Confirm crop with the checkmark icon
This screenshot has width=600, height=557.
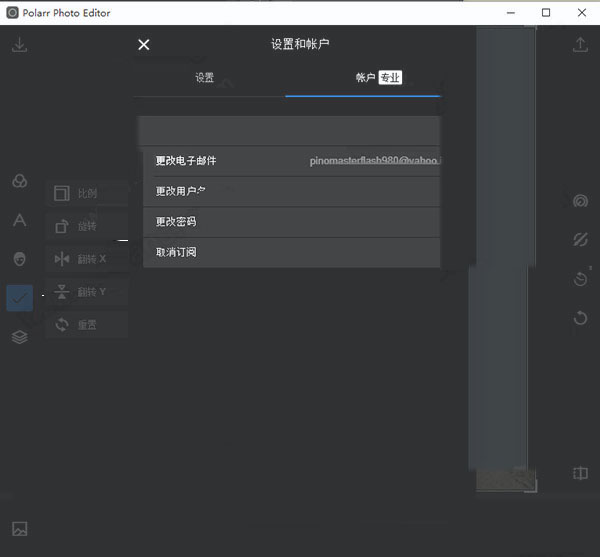pyautogui.click(x=20, y=298)
